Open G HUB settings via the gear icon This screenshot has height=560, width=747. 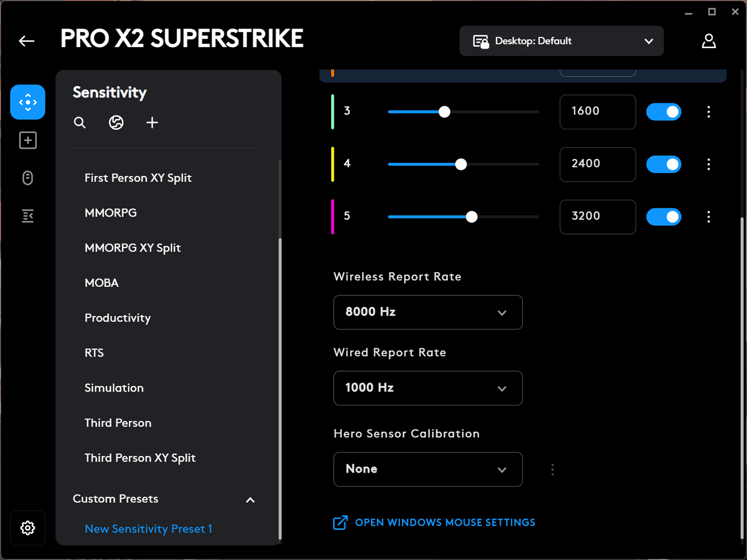[x=27, y=528]
